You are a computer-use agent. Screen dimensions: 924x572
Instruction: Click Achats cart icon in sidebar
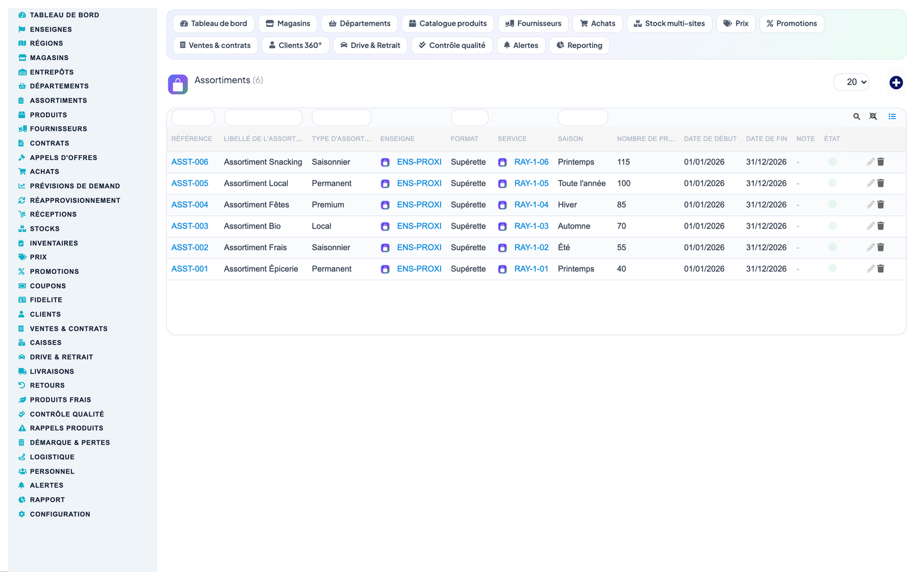pos(22,171)
